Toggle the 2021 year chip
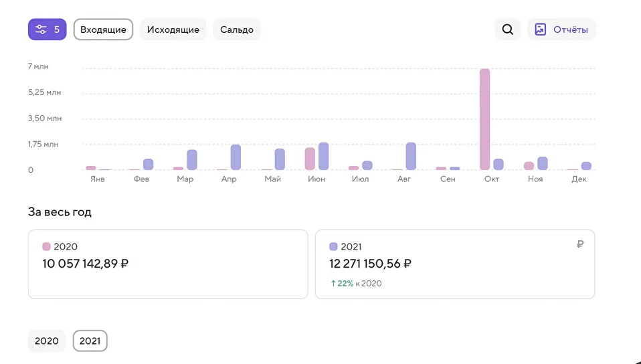This screenshot has width=641, height=364. tap(90, 341)
